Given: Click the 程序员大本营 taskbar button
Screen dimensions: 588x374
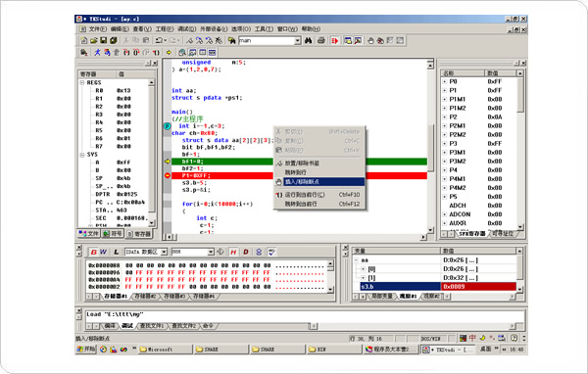Looking at the screenshot, I should (391, 350).
